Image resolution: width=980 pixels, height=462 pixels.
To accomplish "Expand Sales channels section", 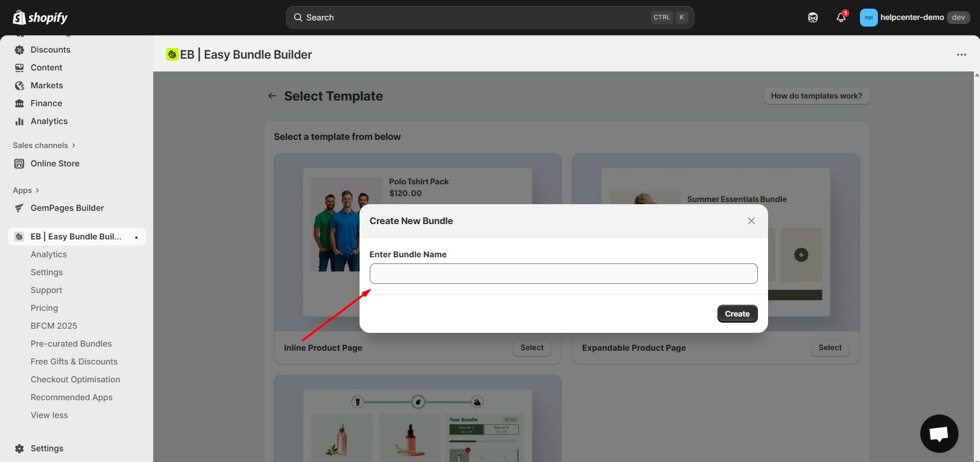I will point(44,145).
